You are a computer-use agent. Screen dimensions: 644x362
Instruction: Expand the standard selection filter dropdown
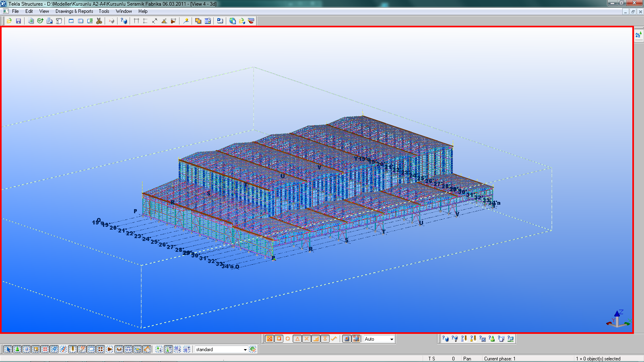[x=245, y=350]
